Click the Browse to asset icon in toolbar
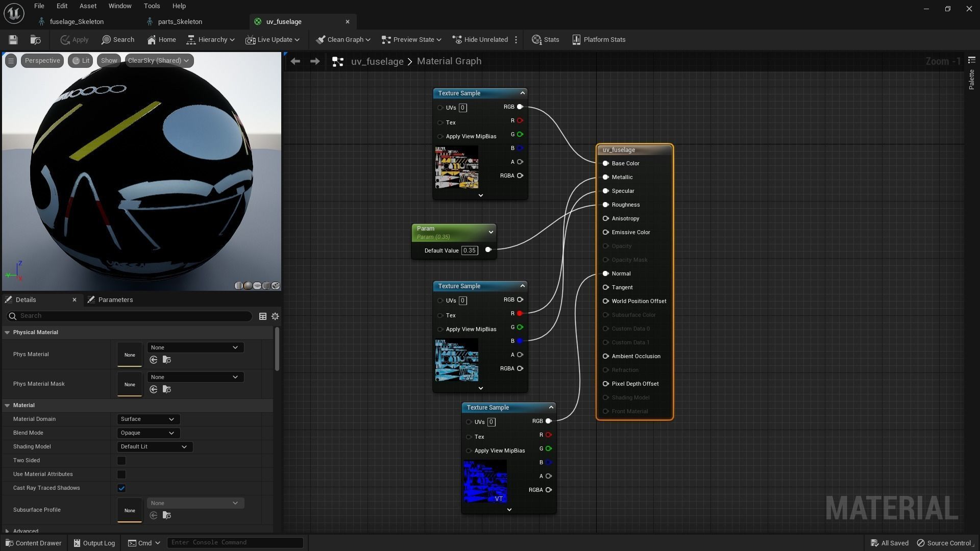Image resolution: width=980 pixels, height=551 pixels. 35,40
